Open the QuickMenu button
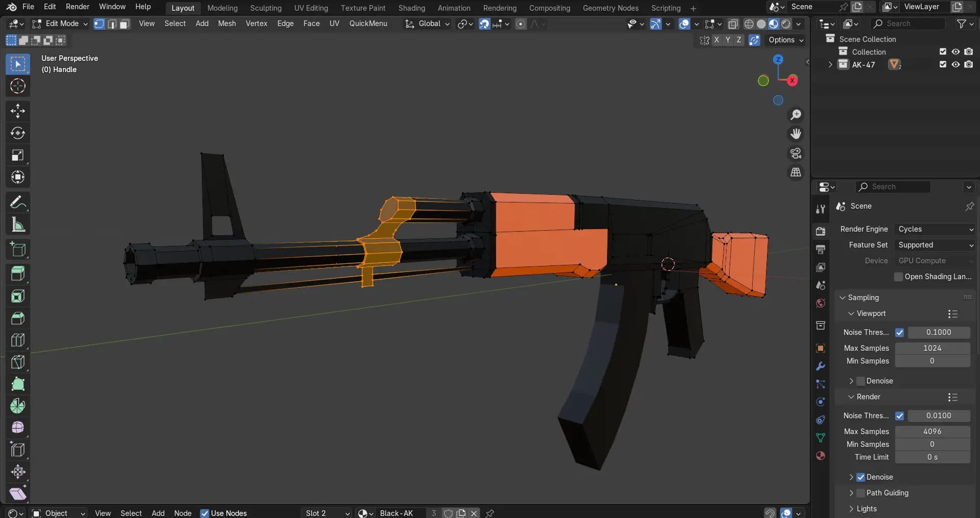Screen dimensions: 980x518 [x=368, y=24]
